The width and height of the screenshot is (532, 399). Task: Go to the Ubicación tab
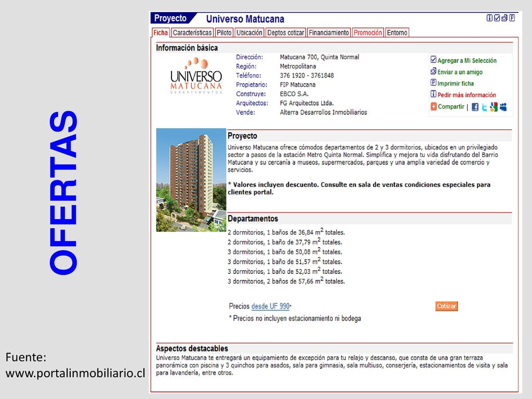tap(249, 33)
